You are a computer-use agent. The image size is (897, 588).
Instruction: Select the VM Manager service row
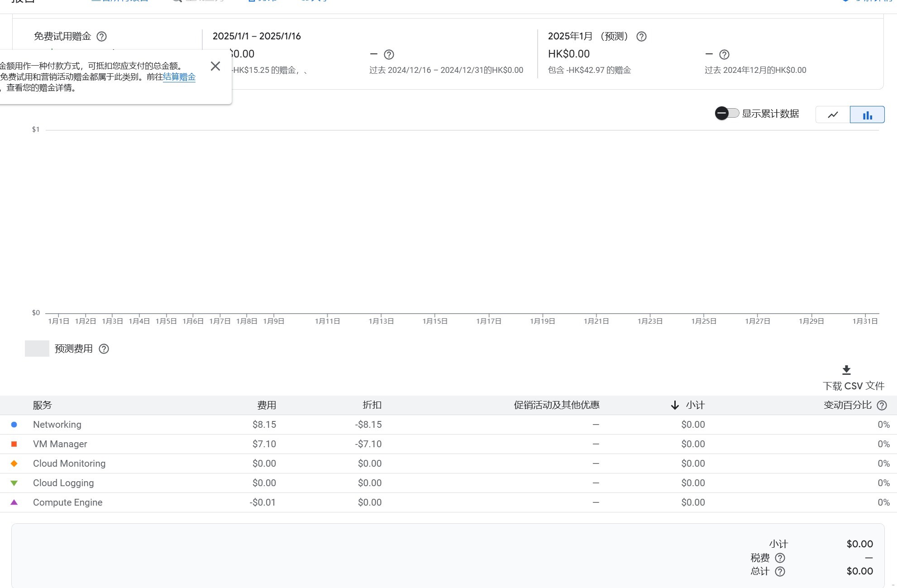pos(60,444)
